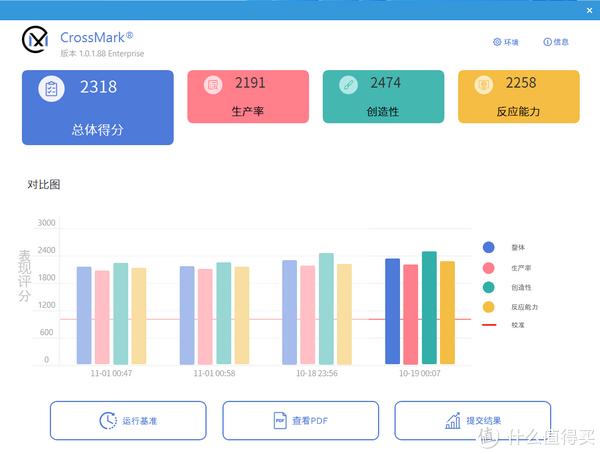Viewport: 600px width, 454px height.
Task: Select the 10-18 23:56 run label
Action: [317, 373]
